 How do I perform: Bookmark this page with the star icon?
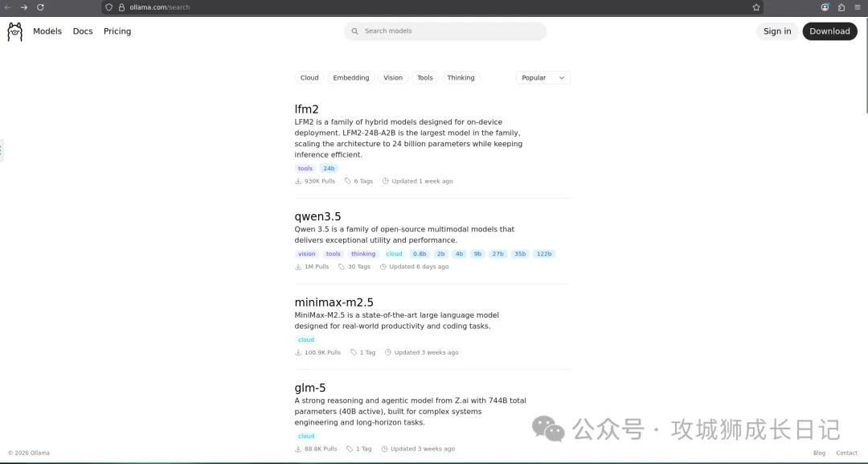pyautogui.click(x=755, y=7)
